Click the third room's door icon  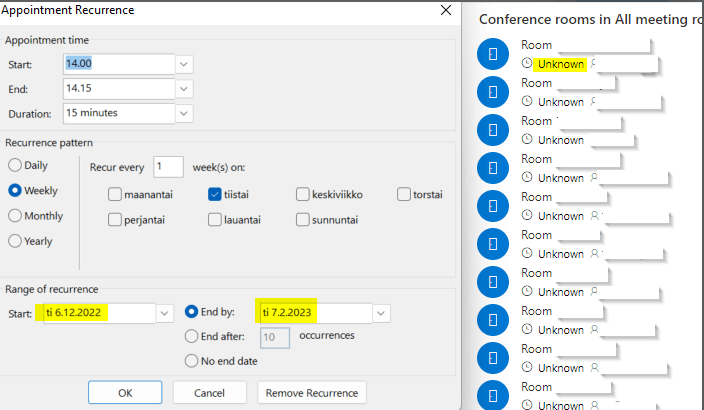pos(493,130)
